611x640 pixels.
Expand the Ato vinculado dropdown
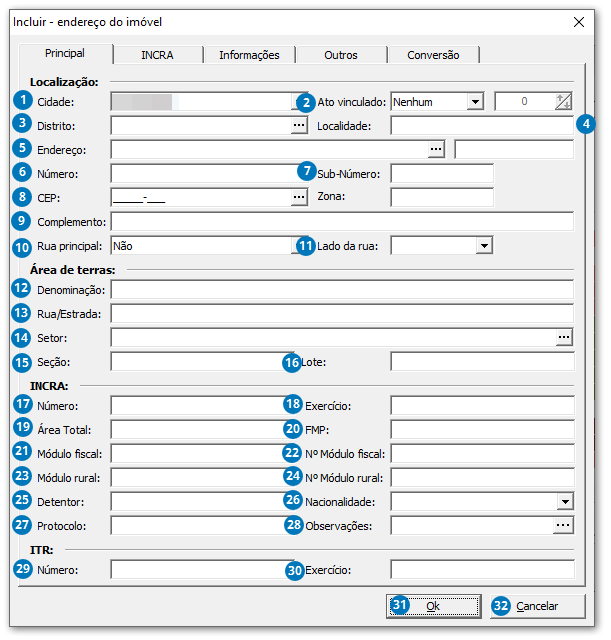coord(475,102)
